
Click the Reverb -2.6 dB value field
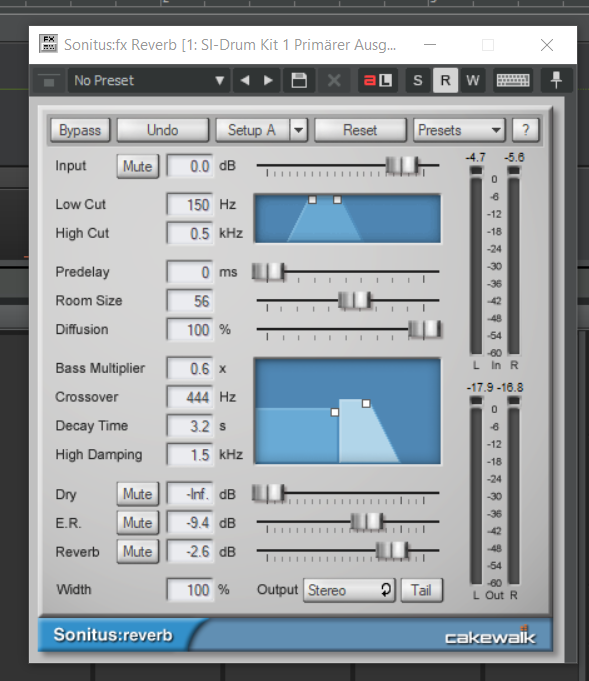[x=190, y=552]
